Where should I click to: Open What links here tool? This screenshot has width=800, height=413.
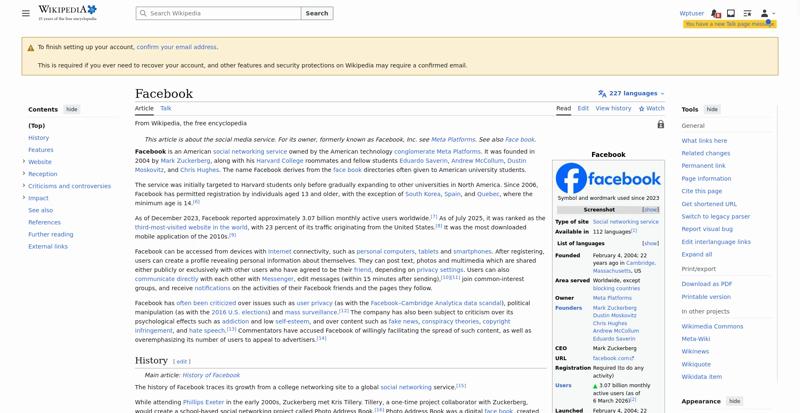704,140
